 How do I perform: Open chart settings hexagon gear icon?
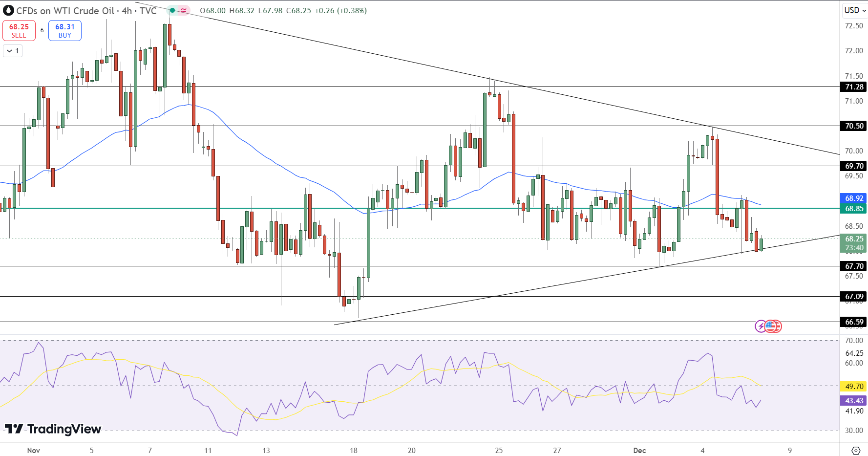coord(856,450)
